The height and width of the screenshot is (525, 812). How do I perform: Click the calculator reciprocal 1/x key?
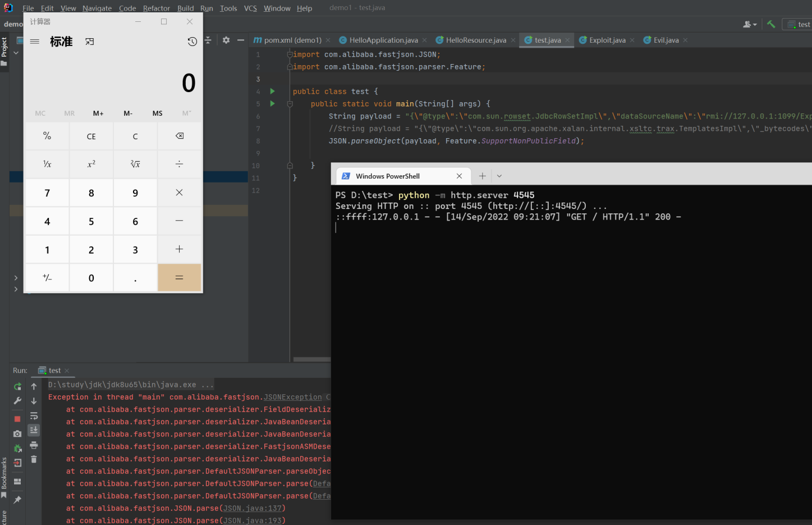pyautogui.click(x=47, y=164)
